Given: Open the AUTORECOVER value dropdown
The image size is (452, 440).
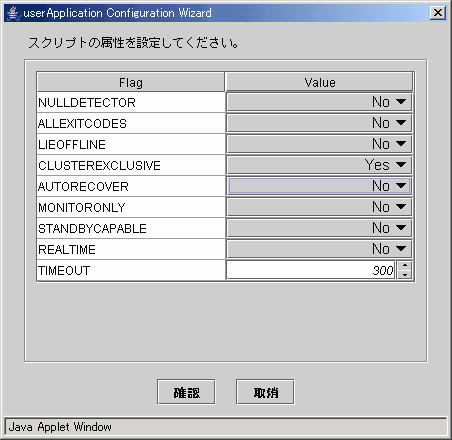Looking at the screenshot, I should [x=319, y=186].
